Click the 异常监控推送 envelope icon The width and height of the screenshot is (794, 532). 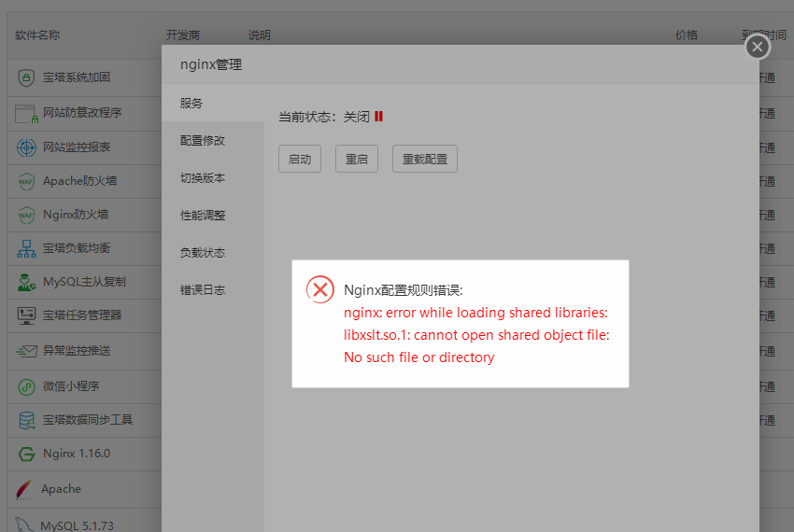(x=26, y=350)
